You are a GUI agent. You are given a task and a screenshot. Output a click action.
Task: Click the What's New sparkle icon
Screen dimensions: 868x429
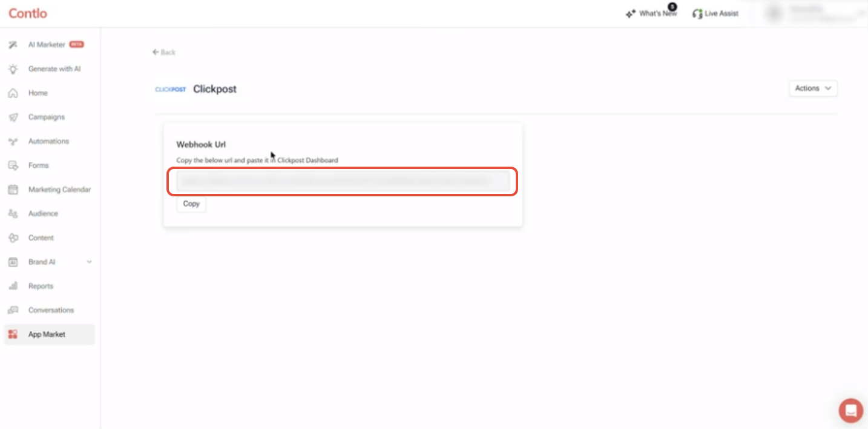(631, 13)
